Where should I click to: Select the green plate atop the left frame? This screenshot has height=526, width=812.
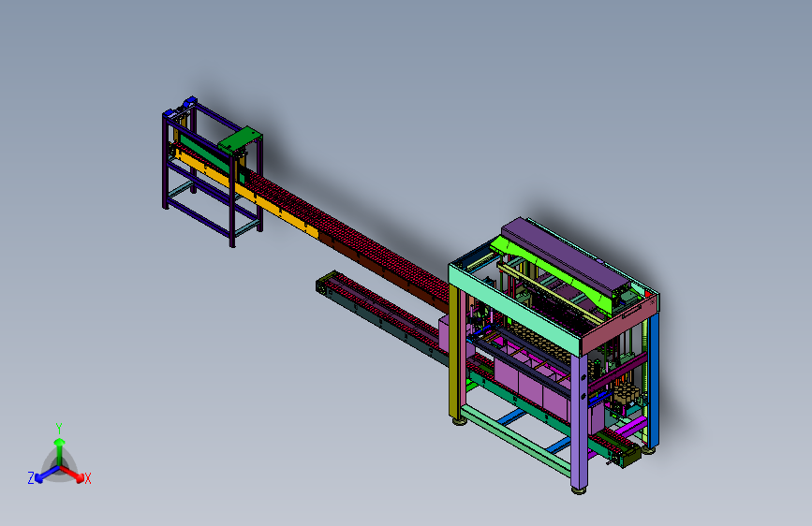point(241,139)
